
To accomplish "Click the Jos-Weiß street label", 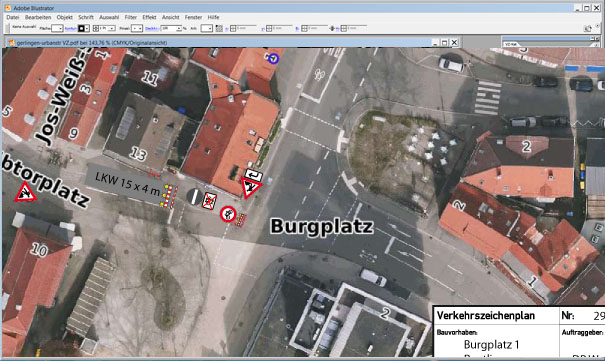I will pyautogui.click(x=63, y=97).
